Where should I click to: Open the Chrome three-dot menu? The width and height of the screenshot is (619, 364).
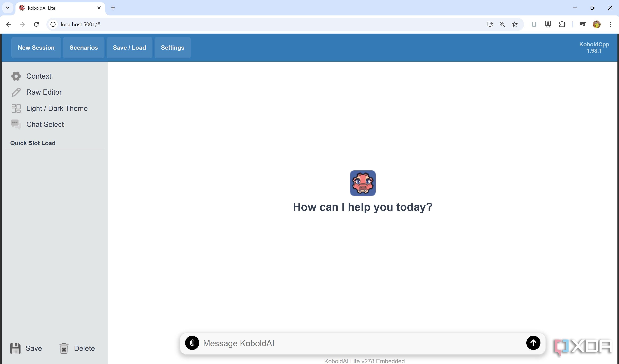click(x=611, y=24)
